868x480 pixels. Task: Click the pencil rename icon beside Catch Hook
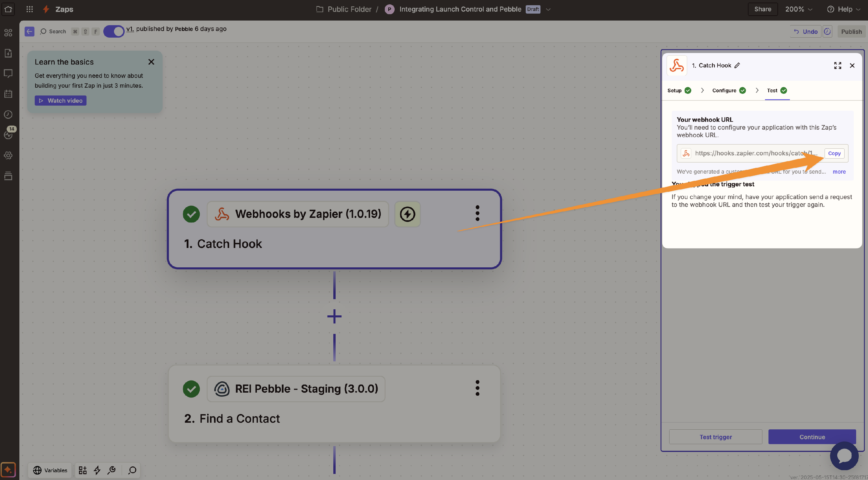[x=737, y=65]
